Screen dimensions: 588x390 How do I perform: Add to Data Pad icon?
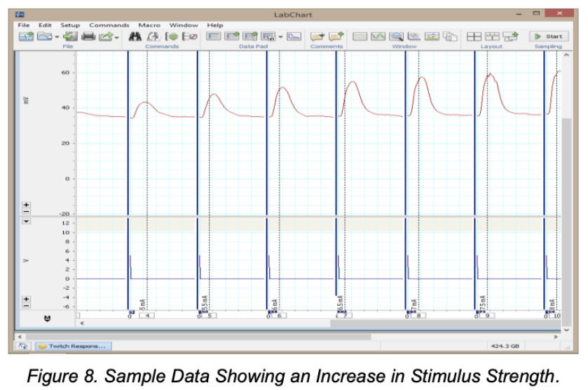pos(232,36)
